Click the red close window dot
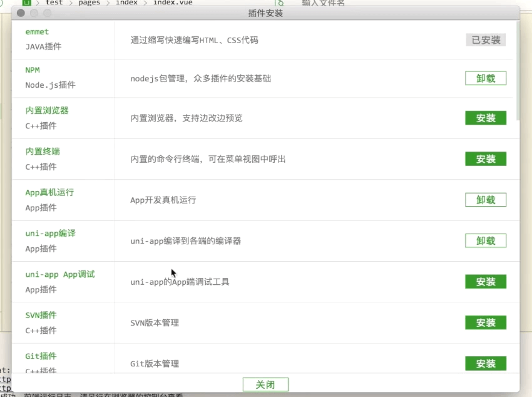 [x=21, y=13]
